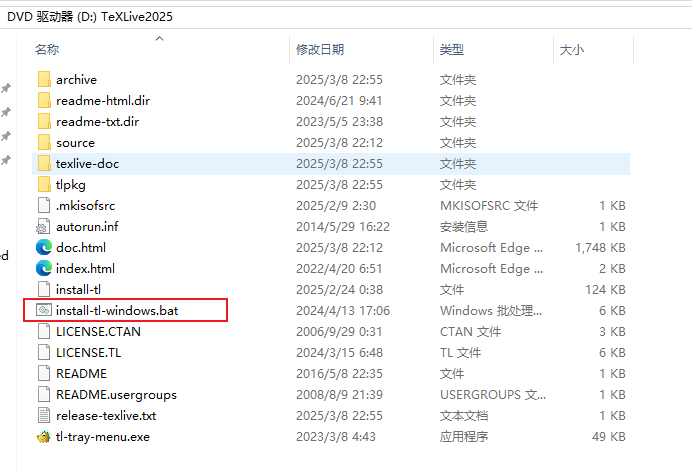Toggle sort direction arrow above 名称
This screenshot has width=692, height=473.
pyautogui.click(x=160, y=38)
